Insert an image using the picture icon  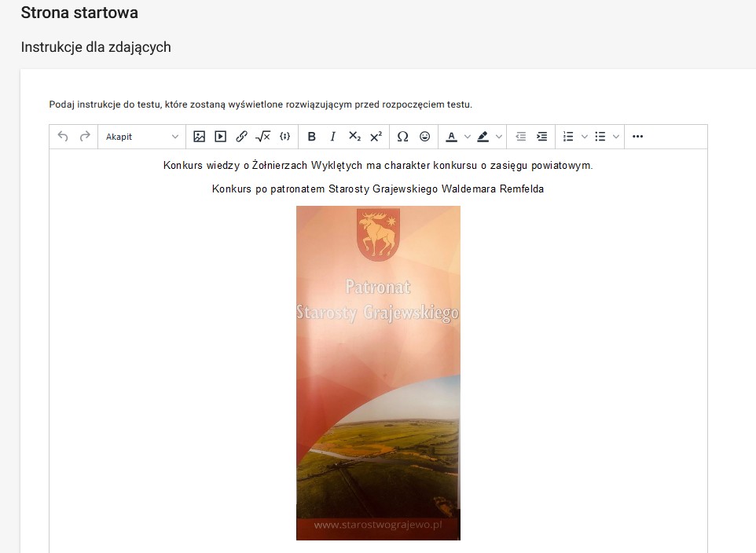click(x=200, y=137)
